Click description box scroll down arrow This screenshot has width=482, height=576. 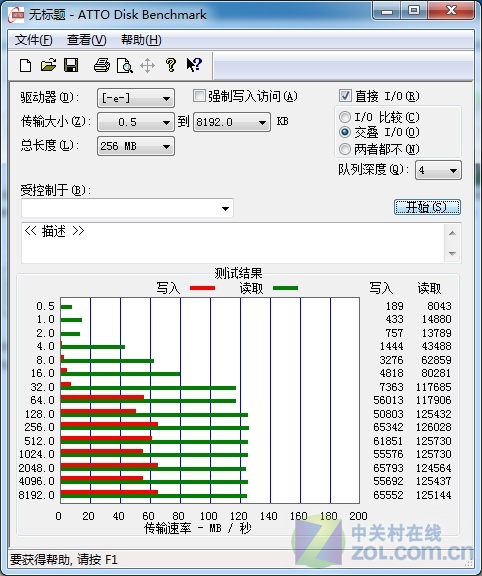point(452,253)
